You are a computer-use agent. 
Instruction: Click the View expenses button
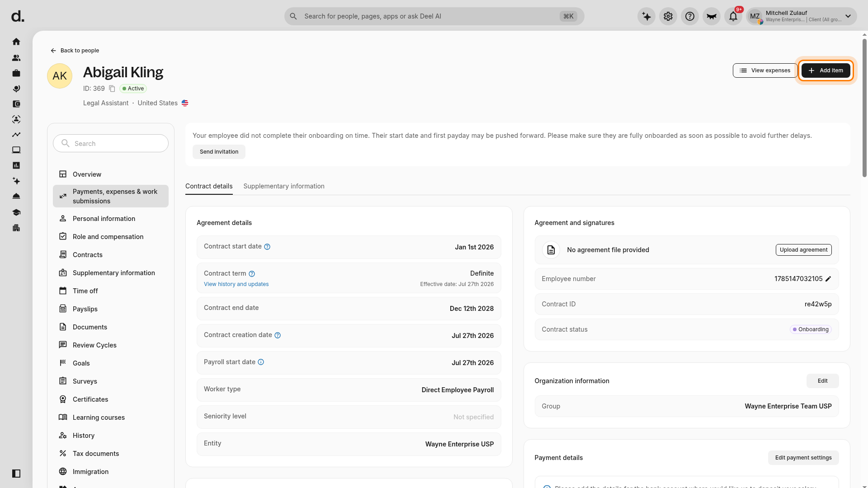[765, 70]
